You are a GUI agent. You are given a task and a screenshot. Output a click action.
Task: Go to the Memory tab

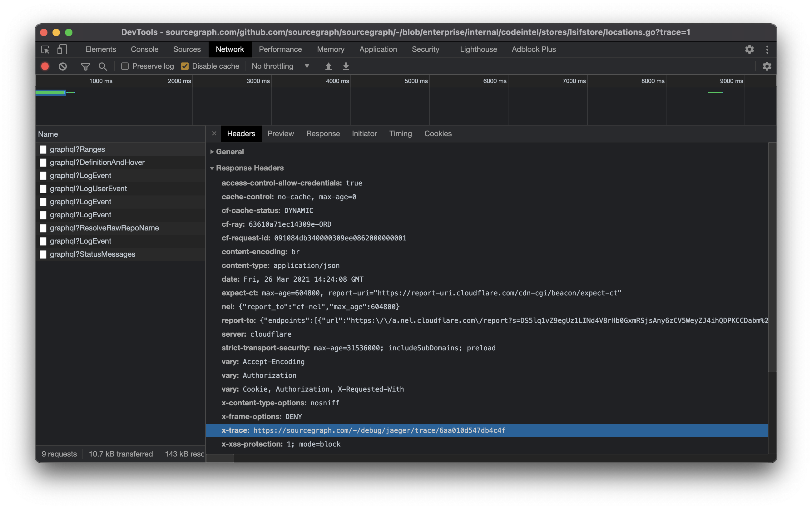click(331, 49)
